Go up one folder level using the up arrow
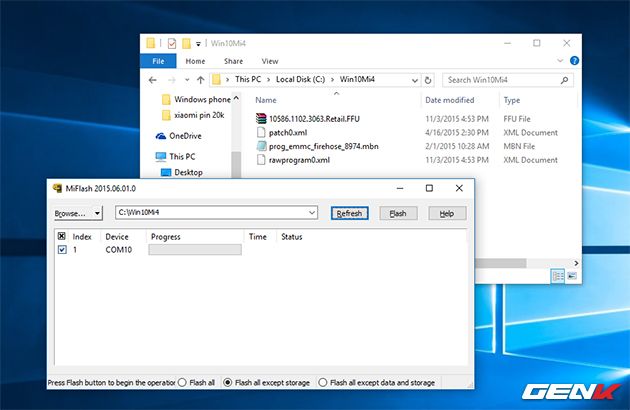The width and height of the screenshot is (630, 410). (x=200, y=80)
